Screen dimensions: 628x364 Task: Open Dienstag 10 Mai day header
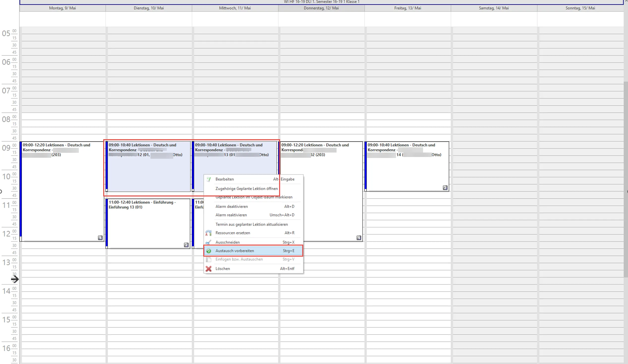149,8
